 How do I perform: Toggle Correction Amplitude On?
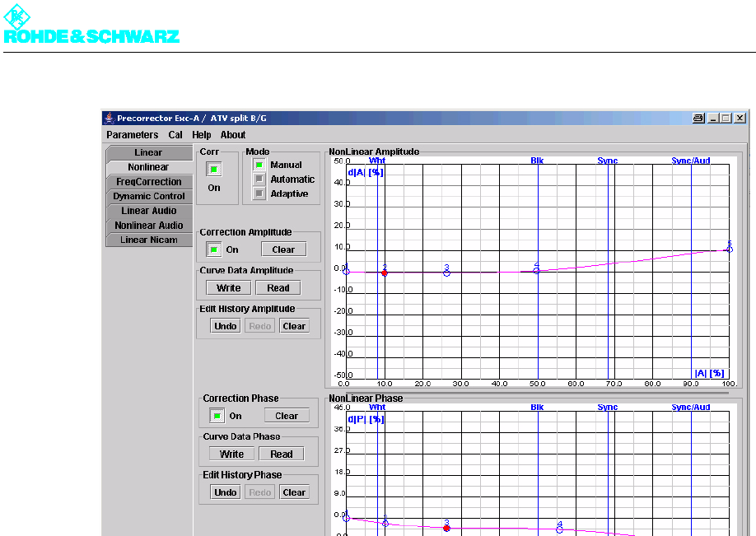click(213, 249)
